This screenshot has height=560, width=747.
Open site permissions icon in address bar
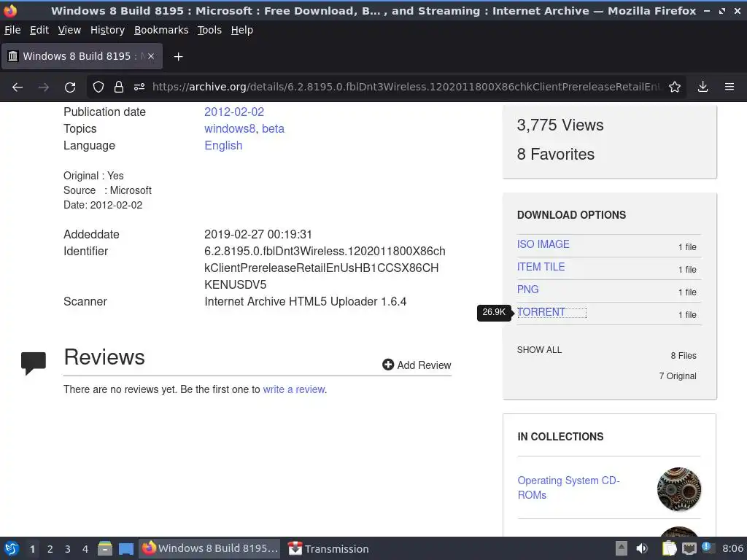point(139,87)
